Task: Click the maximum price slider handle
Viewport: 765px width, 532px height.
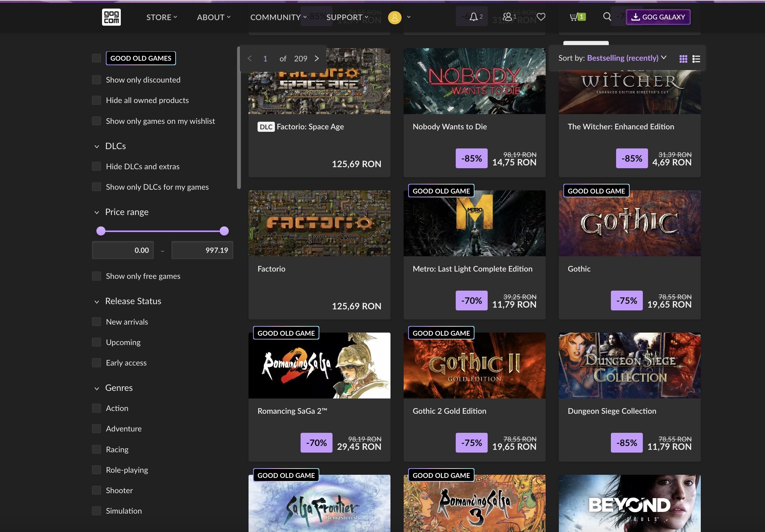Action: 224,231
